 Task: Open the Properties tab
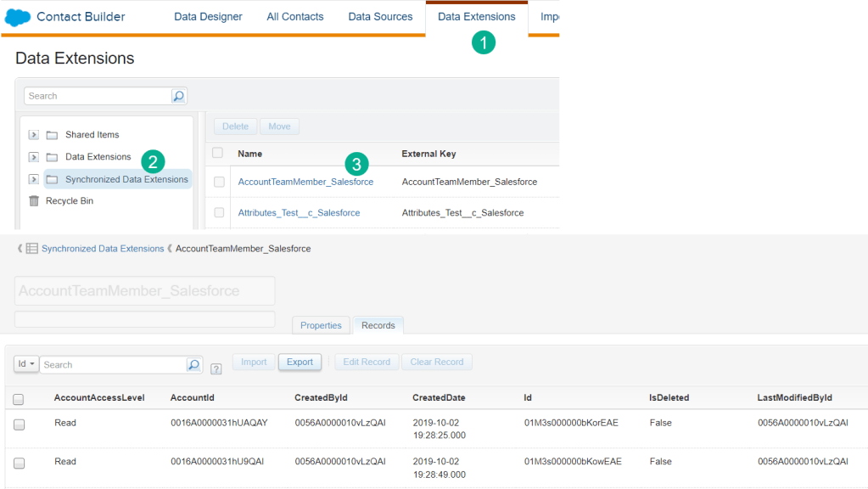[321, 325]
